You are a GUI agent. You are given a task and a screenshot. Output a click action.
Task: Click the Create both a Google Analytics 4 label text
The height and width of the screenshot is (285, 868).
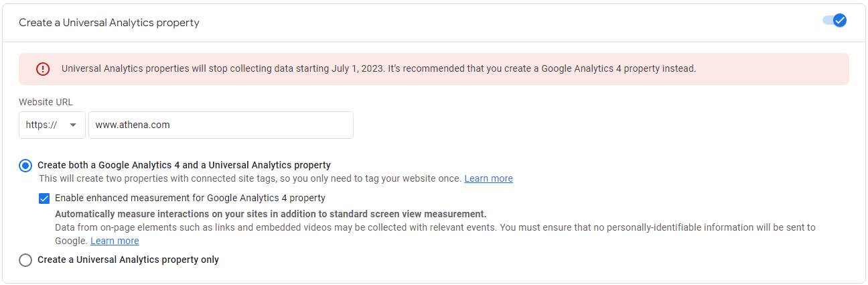pos(184,165)
